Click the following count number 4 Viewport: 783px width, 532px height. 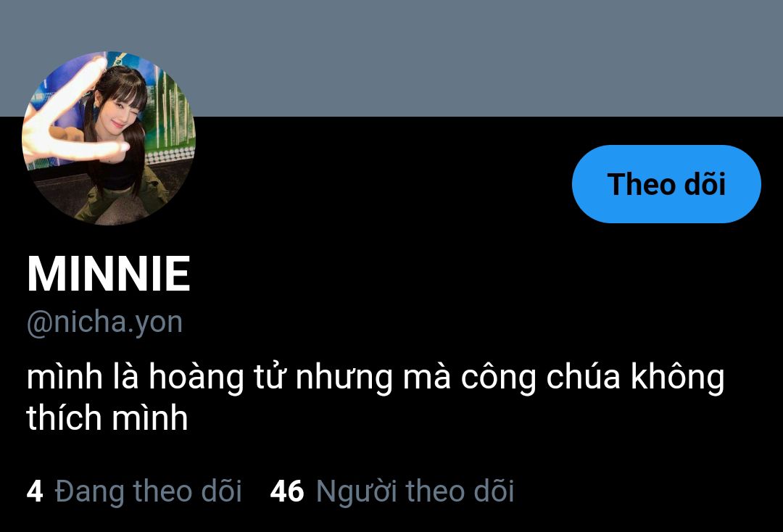click(x=35, y=491)
